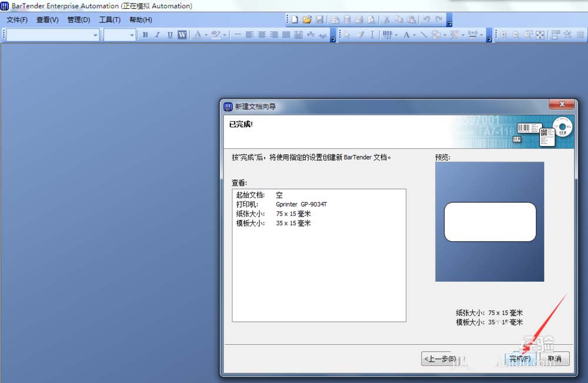Open the font size combo box
This screenshot has height=383, width=588.
coord(119,35)
